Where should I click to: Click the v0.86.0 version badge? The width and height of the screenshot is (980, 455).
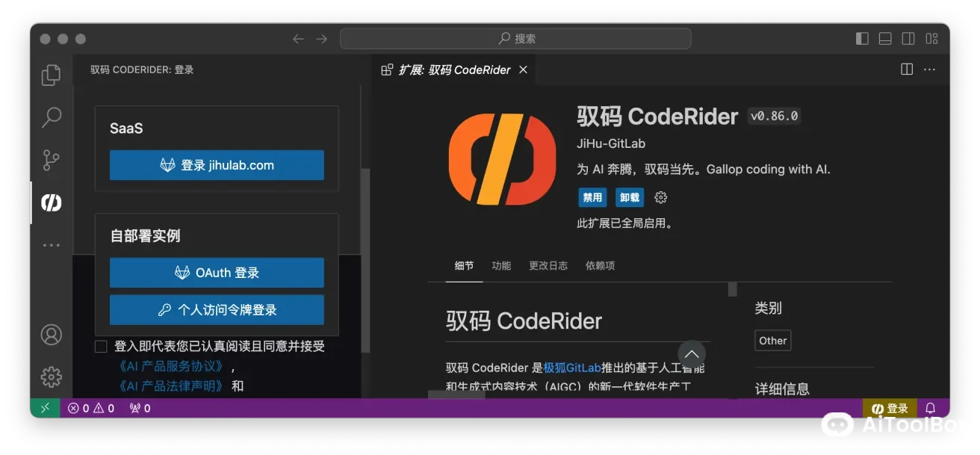point(775,117)
